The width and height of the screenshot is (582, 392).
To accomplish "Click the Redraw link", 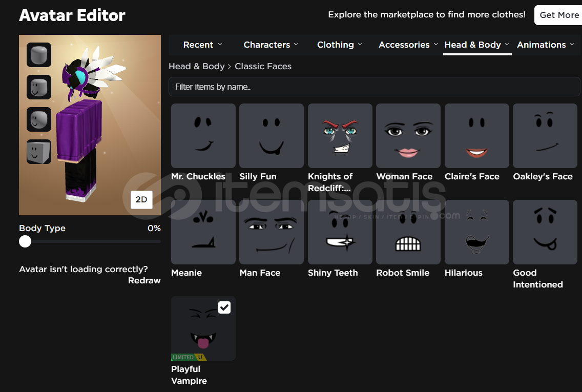I will pos(144,281).
